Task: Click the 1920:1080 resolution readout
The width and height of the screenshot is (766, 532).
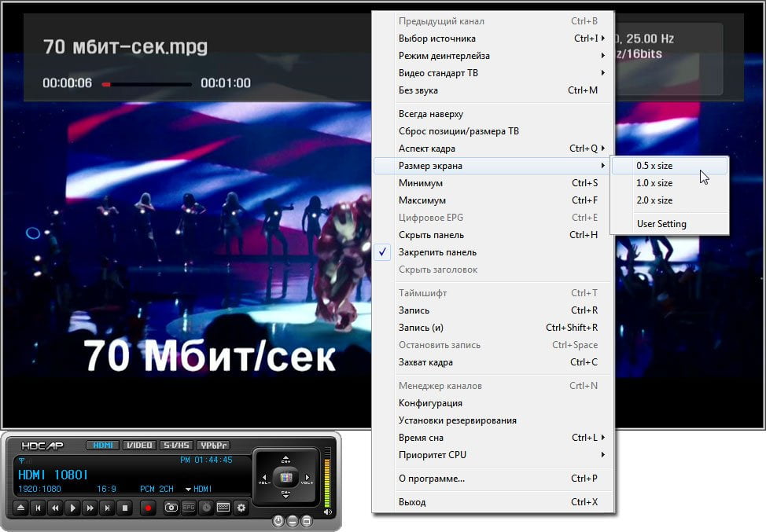Action: pos(39,489)
